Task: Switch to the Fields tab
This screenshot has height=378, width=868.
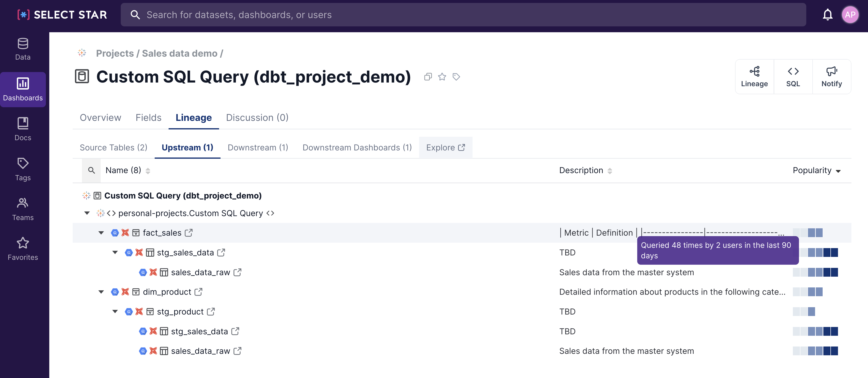Action: [149, 117]
